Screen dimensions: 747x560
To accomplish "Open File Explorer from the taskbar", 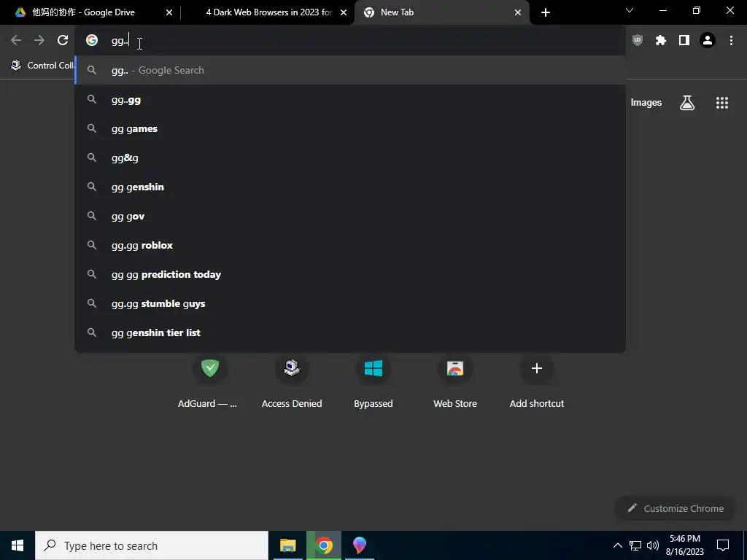I will 287,545.
